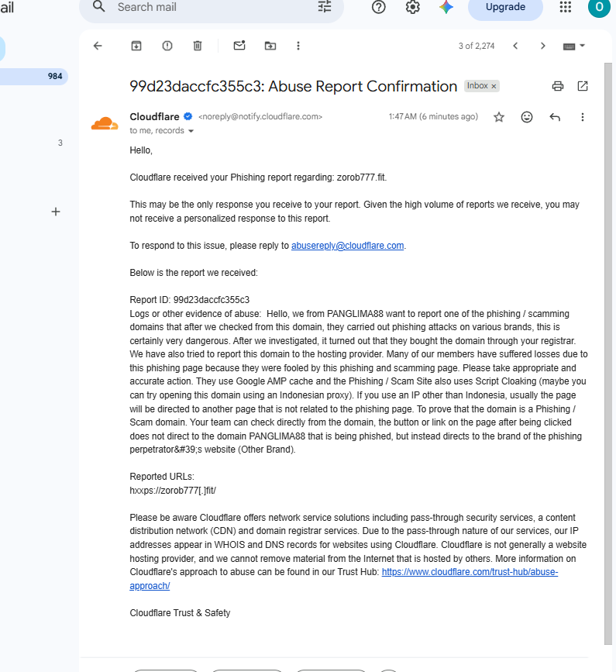The width and height of the screenshot is (616, 672).
Task: Go back to inbox with back arrow
Action: click(98, 46)
